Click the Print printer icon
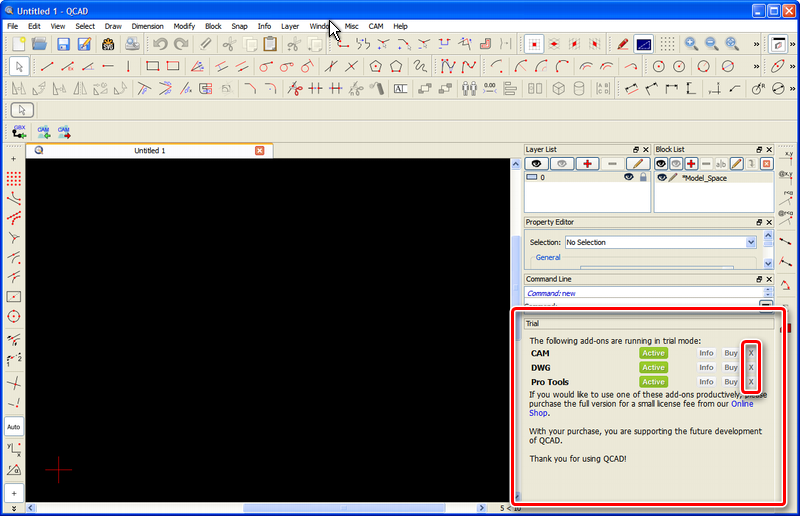800x516 pixels. point(132,44)
